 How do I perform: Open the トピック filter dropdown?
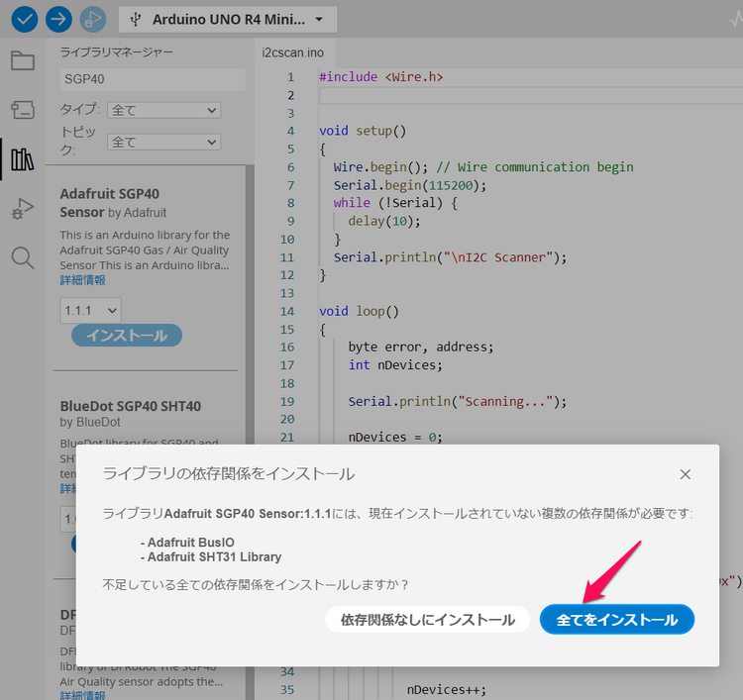(163, 142)
